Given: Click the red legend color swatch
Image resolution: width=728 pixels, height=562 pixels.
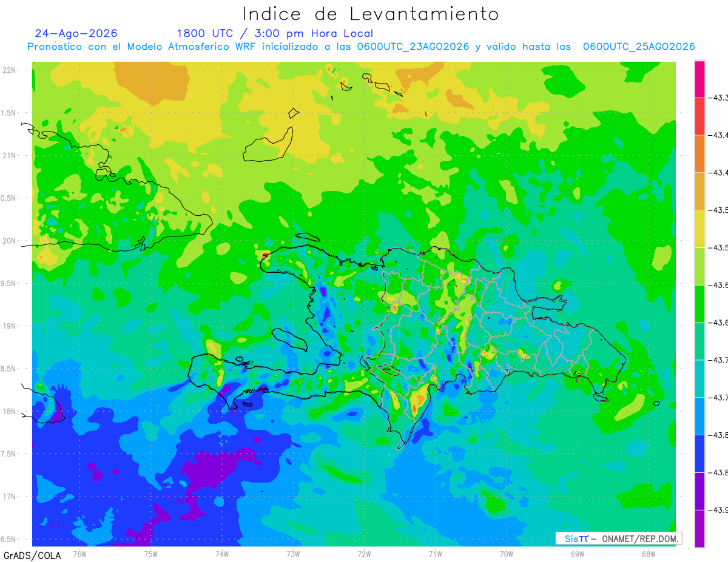Looking at the screenshot, I should tap(699, 116).
